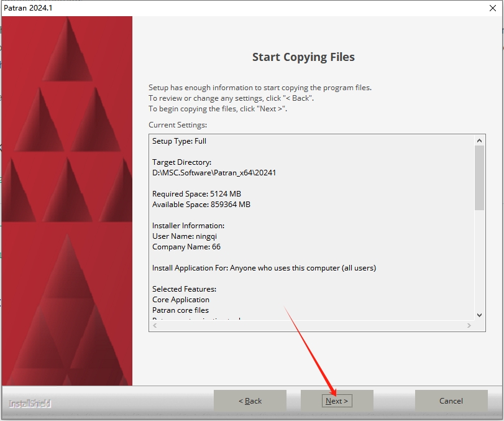
Task: Cancel the Patran installation
Action: [451, 401]
